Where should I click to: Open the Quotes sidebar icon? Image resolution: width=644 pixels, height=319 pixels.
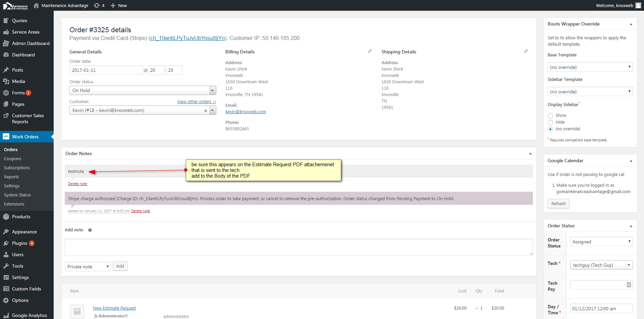[6, 20]
